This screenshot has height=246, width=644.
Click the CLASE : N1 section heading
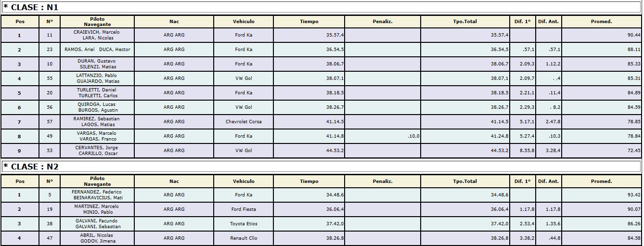(31, 7)
